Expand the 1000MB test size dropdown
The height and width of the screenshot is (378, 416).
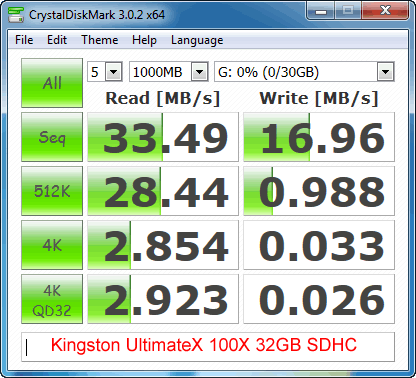pos(169,72)
